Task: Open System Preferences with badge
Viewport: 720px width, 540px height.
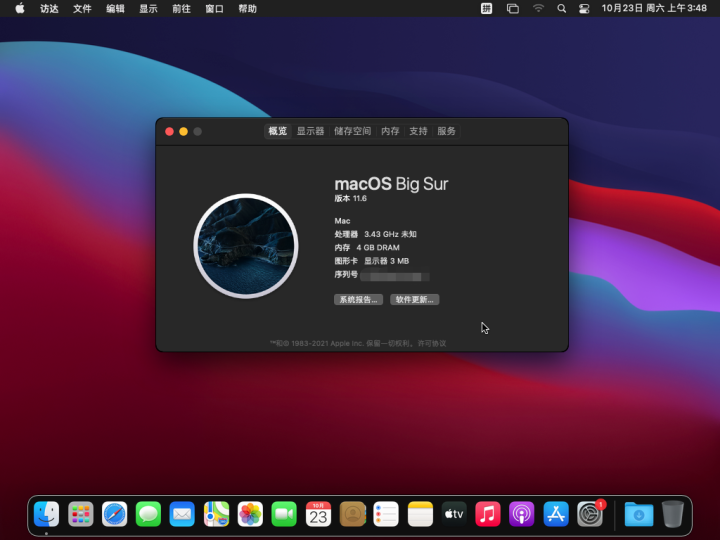Action: coord(590,514)
